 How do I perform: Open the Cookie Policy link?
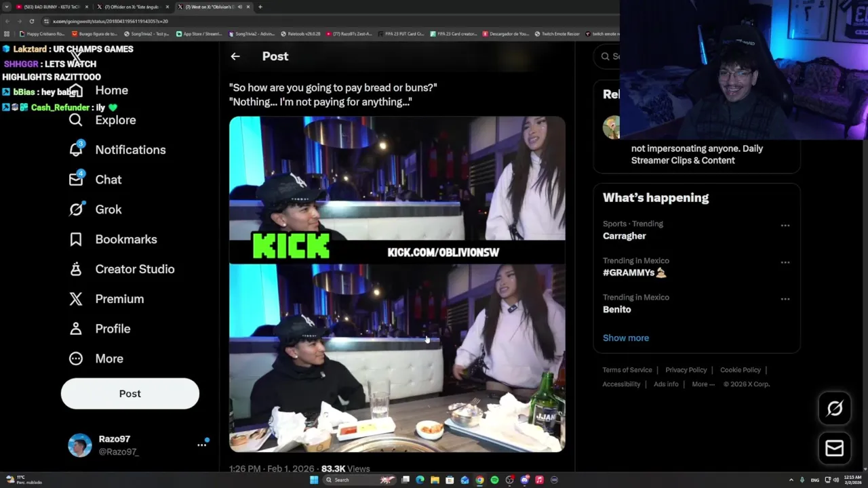(741, 370)
